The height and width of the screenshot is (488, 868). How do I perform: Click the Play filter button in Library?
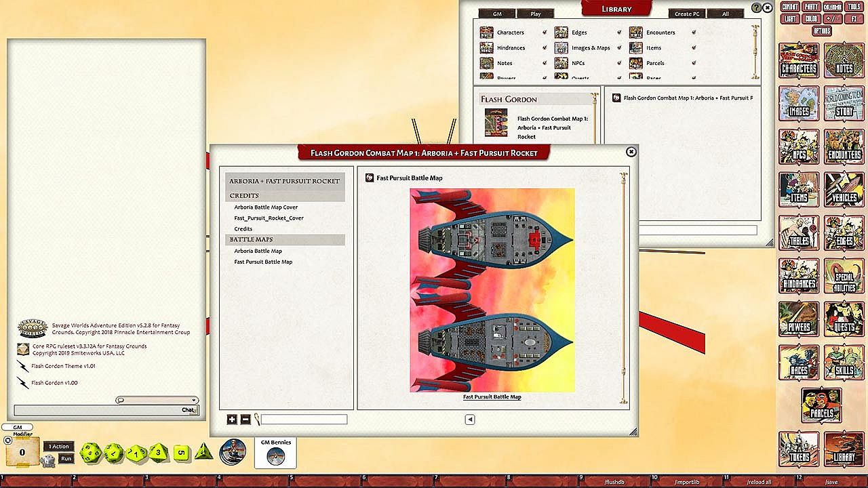point(536,14)
